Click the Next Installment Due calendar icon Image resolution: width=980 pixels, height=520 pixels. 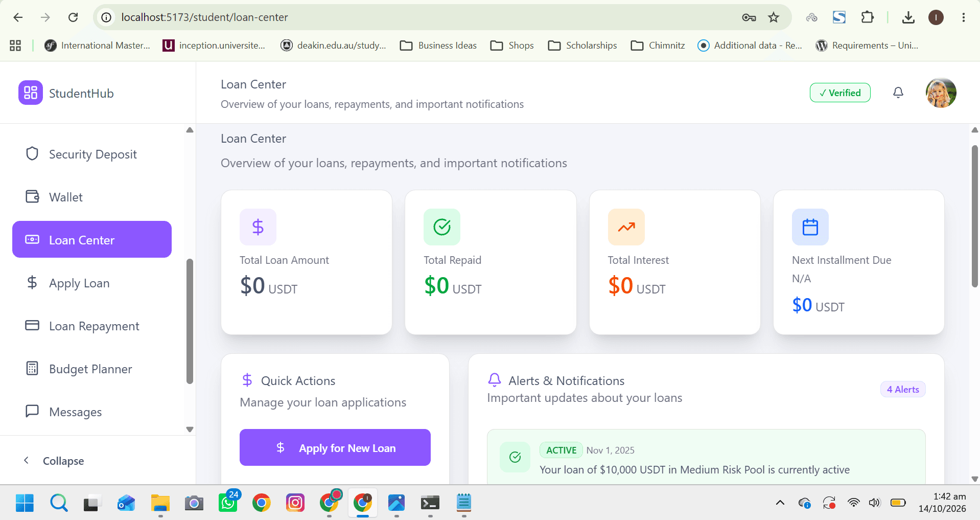(x=810, y=227)
